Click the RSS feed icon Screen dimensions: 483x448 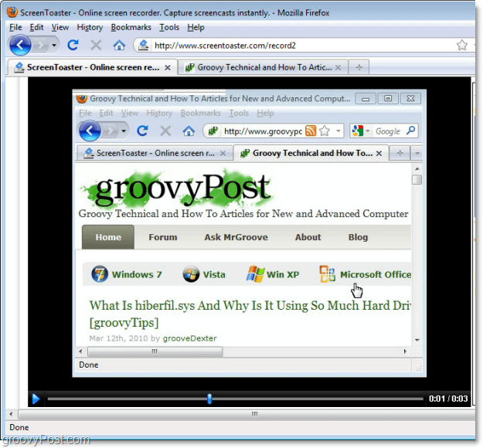click(311, 131)
